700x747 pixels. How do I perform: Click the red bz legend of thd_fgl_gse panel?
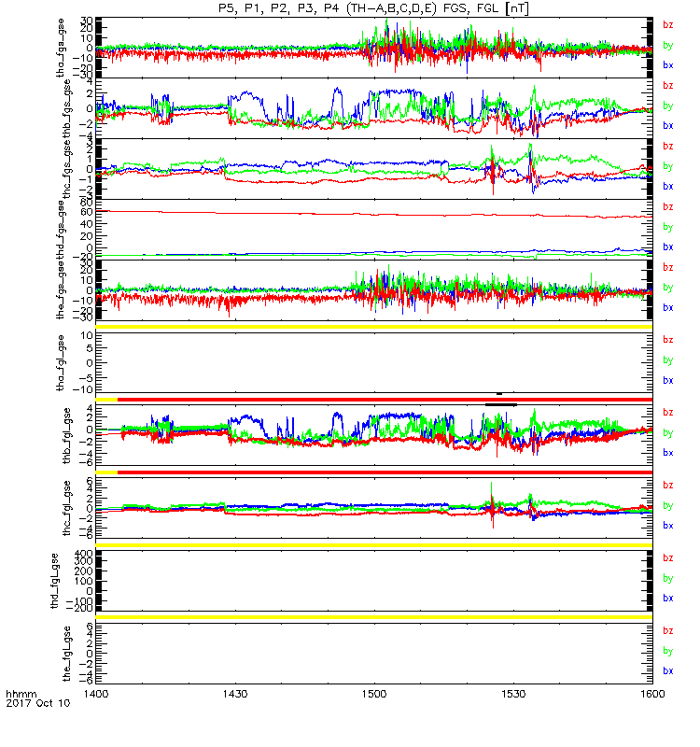tap(667, 557)
